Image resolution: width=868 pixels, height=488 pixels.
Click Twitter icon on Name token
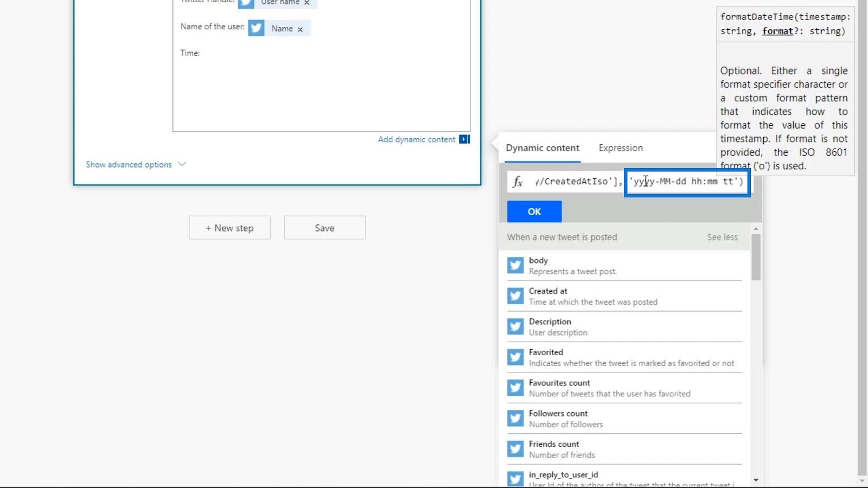coord(257,28)
